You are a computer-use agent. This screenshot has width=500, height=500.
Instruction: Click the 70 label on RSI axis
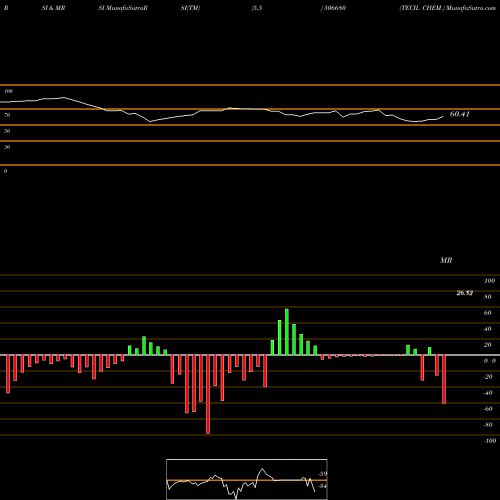(7, 115)
